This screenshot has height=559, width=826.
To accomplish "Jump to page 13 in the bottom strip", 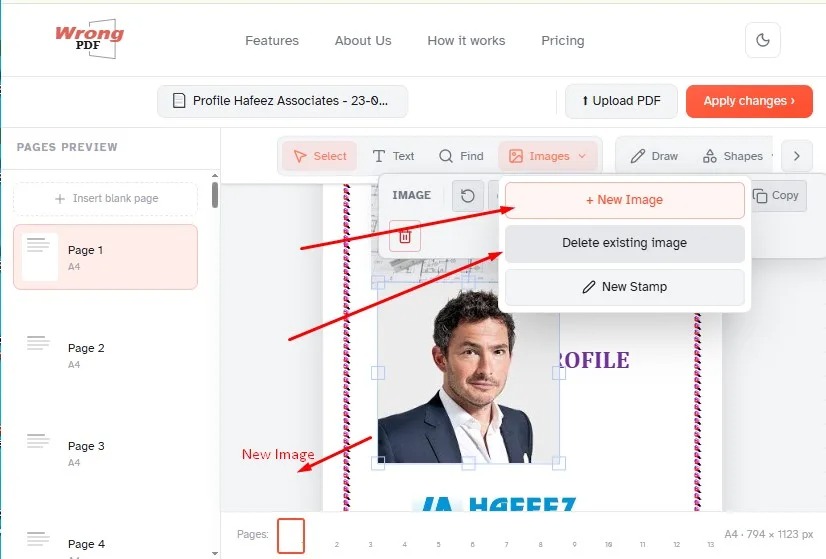I will [711, 544].
